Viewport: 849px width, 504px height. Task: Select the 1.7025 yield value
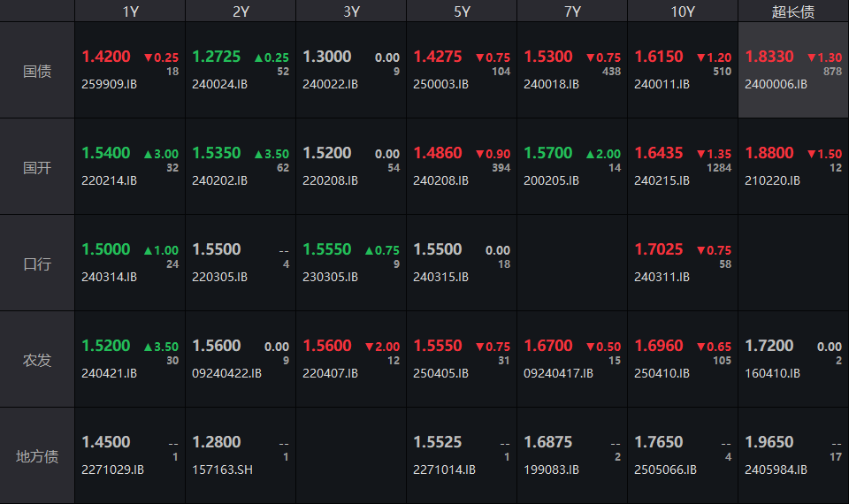point(658,249)
